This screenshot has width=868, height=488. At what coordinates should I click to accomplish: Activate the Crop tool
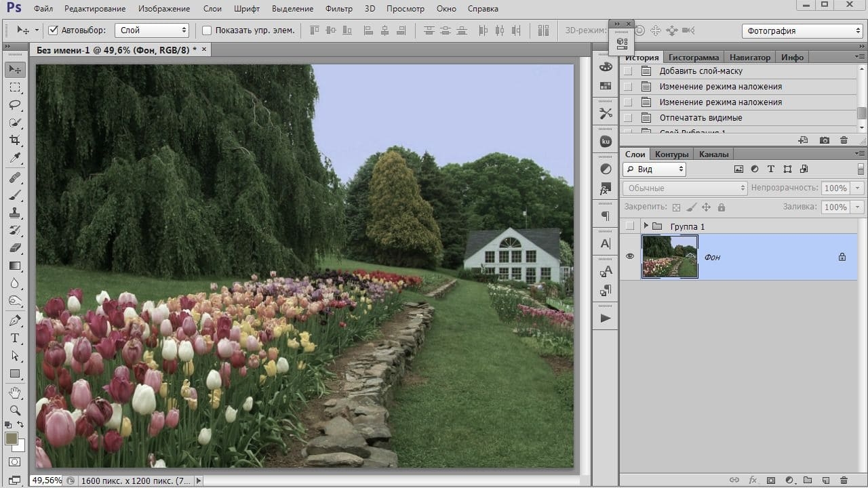(15, 140)
